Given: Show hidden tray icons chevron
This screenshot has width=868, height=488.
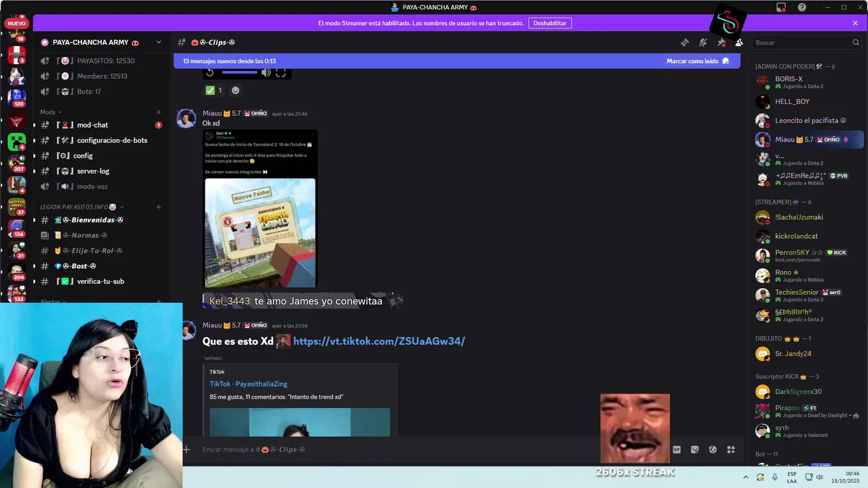Looking at the screenshot, I should pos(746,477).
